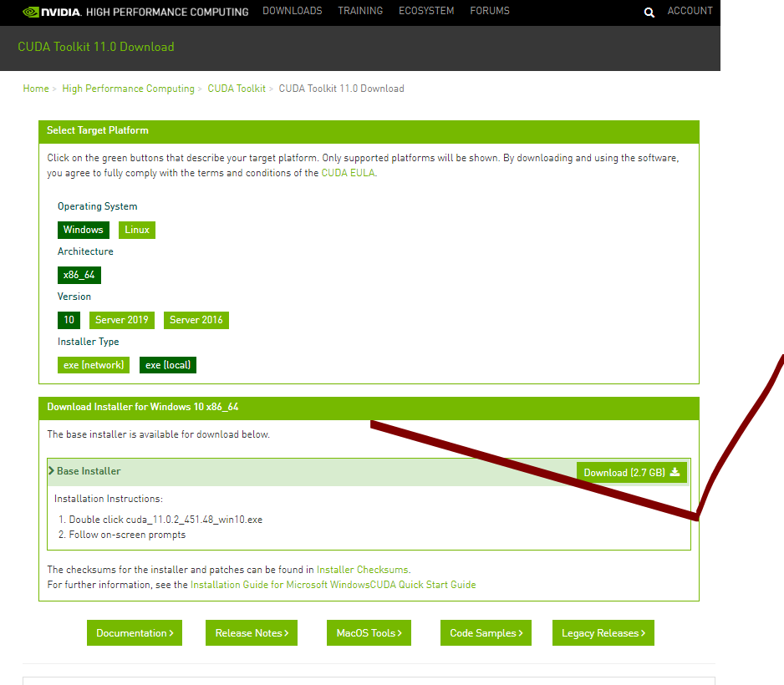
Task: Click the CUDA Toolkit 11.0 Download title
Action: tap(96, 47)
